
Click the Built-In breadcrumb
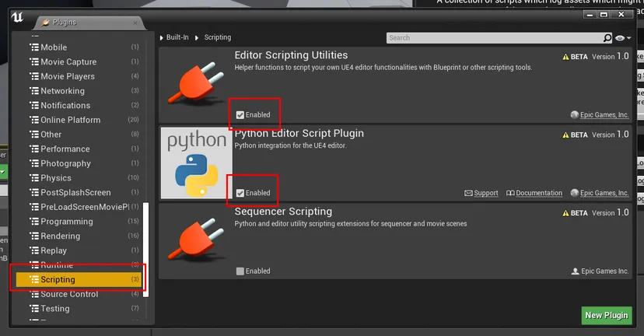click(x=177, y=37)
